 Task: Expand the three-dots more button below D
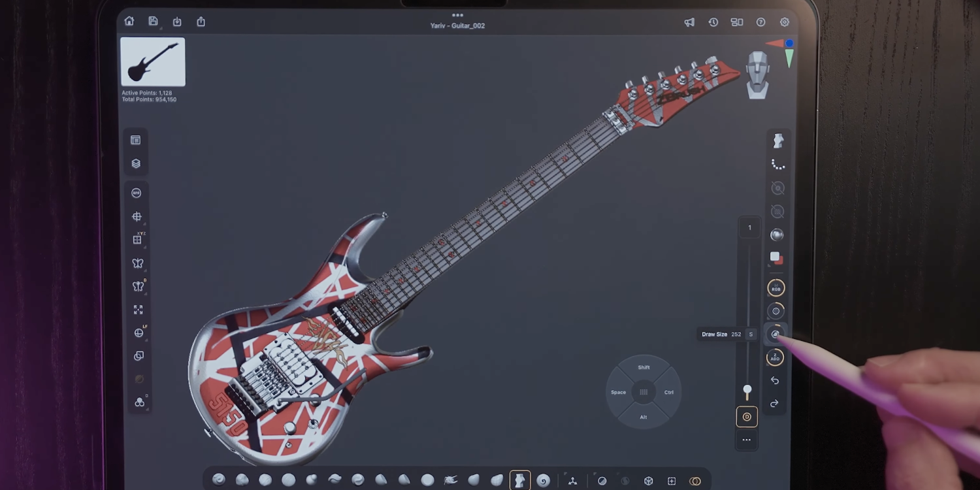coord(746,440)
